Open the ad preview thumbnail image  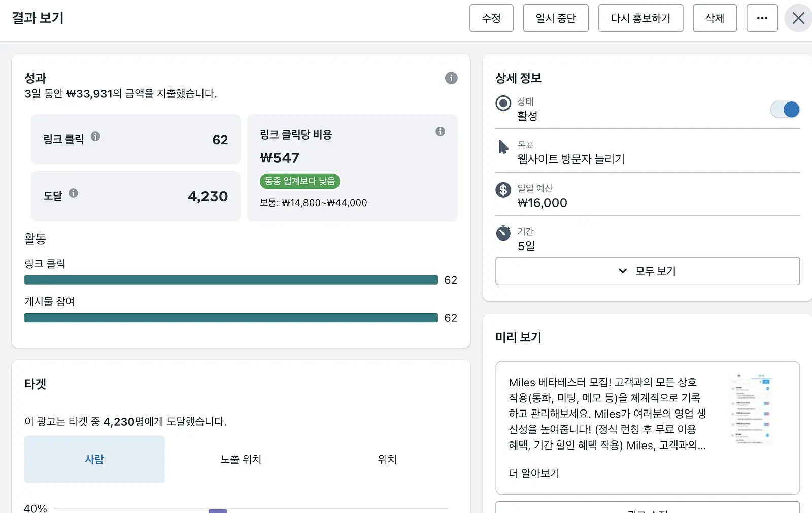pos(753,410)
